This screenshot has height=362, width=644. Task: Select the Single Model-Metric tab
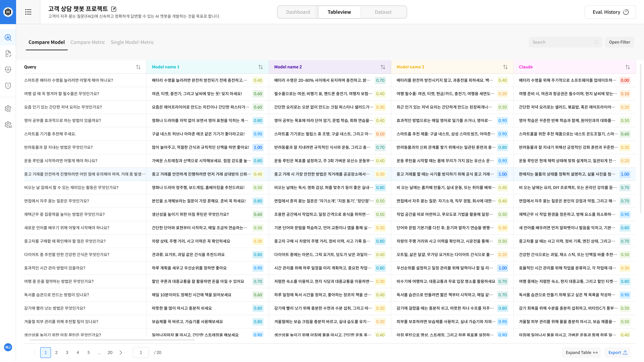pyautogui.click(x=132, y=42)
